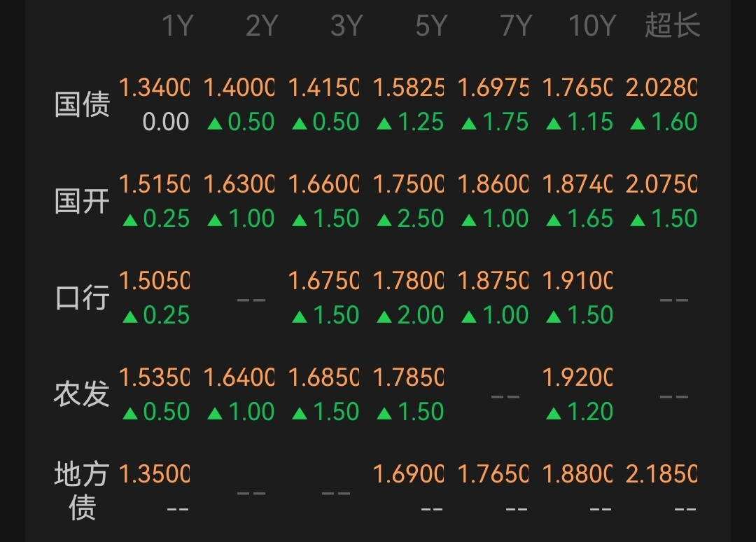Screen dimensions: 756x542
Task: Select 农发 2Y yield 1.6400
Action: (239, 378)
